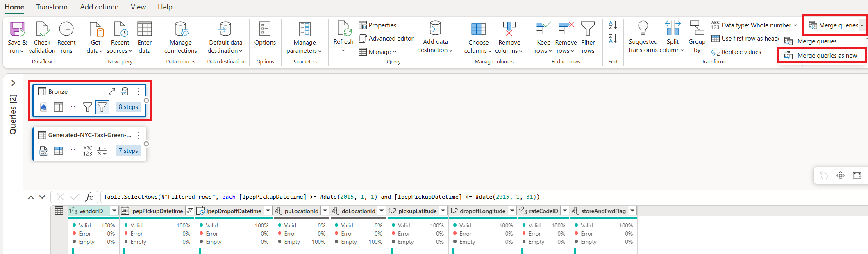This screenshot has width=868, height=254.
Task: Expand the Bronze query diagram node
Action: pyautogui.click(x=112, y=91)
